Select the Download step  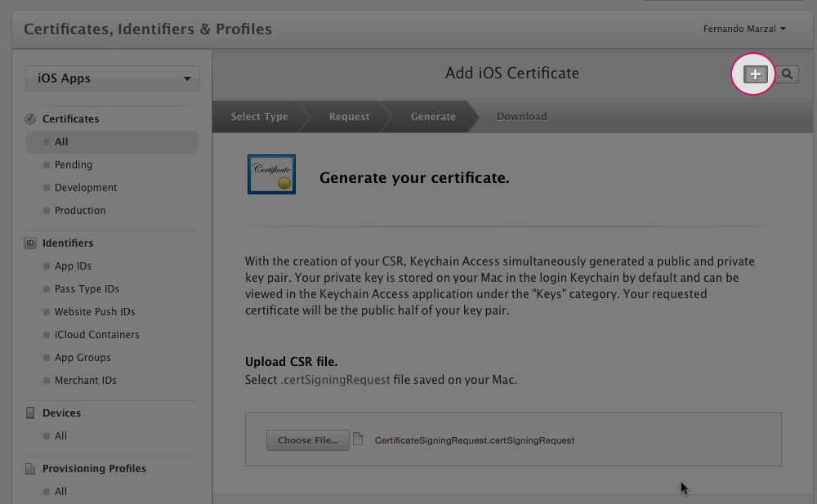click(x=521, y=116)
